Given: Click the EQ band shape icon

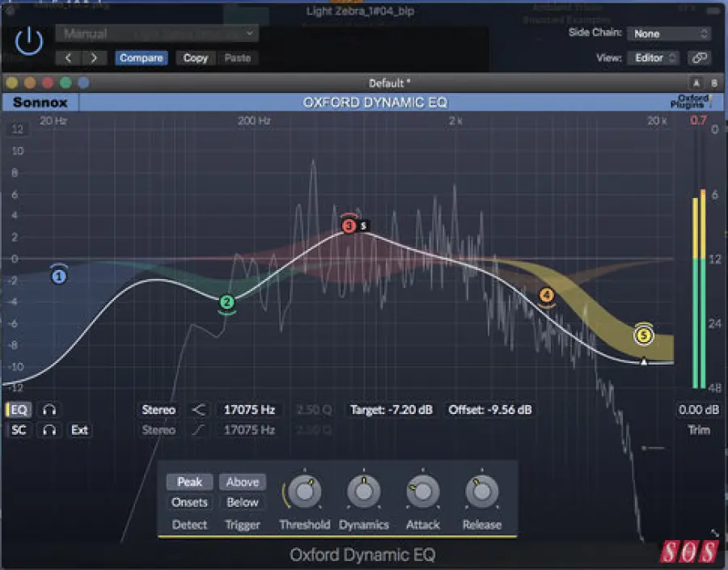Looking at the screenshot, I should point(199,410).
